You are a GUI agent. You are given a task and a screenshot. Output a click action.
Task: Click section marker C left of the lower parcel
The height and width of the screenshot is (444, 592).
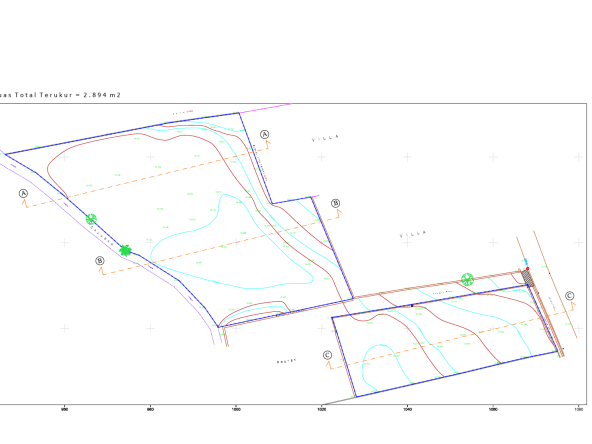(327, 355)
